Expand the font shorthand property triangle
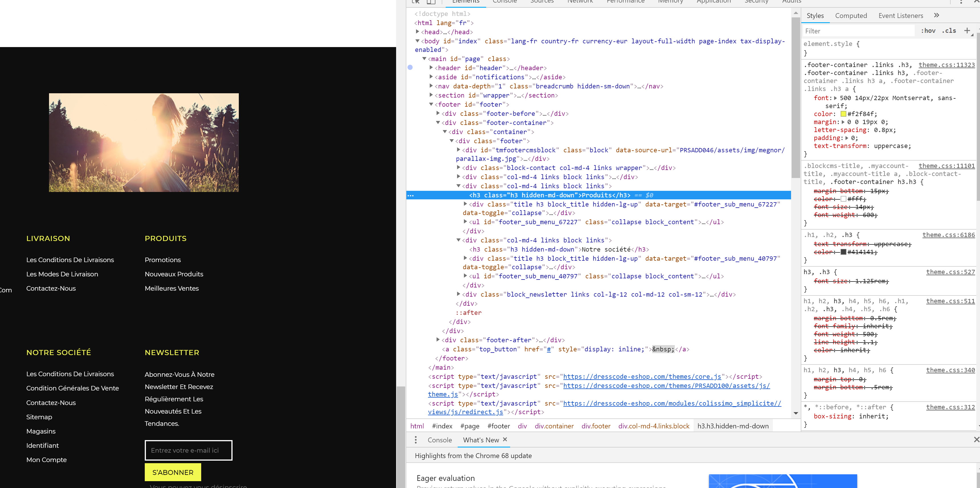Viewport: 980px width, 488px height. [836, 98]
